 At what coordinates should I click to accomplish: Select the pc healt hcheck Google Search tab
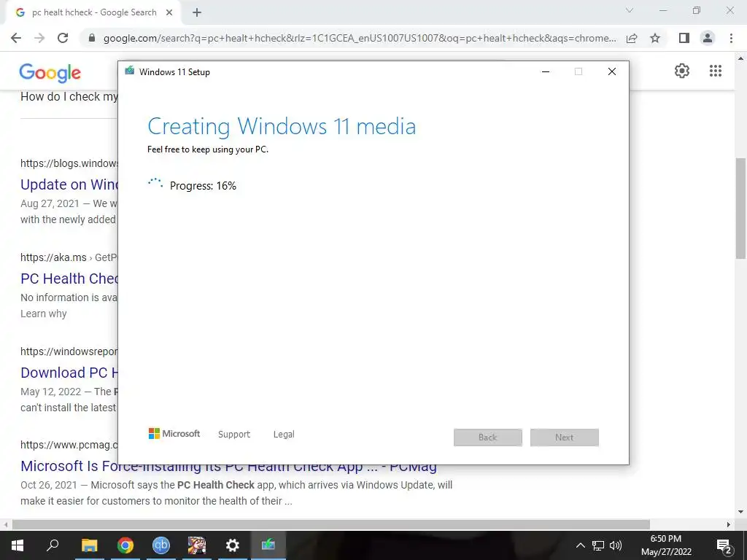point(94,13)
